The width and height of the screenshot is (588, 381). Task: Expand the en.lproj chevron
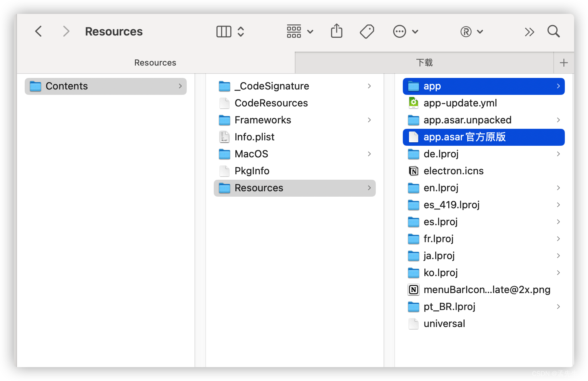[558, 188]
